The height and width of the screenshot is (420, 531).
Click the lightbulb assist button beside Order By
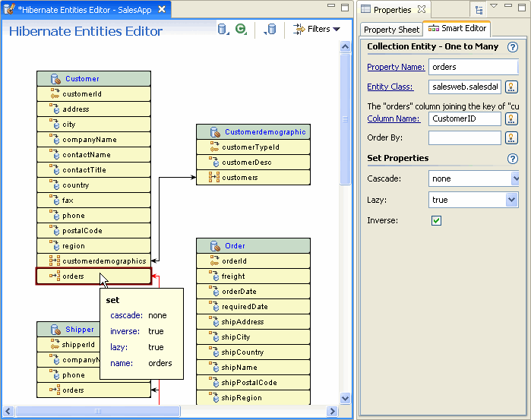[511, 138]
